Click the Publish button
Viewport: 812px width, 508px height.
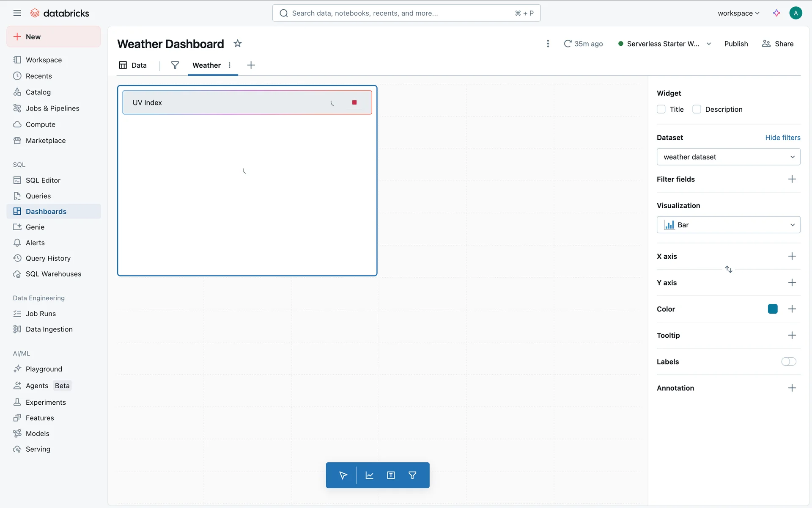[x=736, y=44]
